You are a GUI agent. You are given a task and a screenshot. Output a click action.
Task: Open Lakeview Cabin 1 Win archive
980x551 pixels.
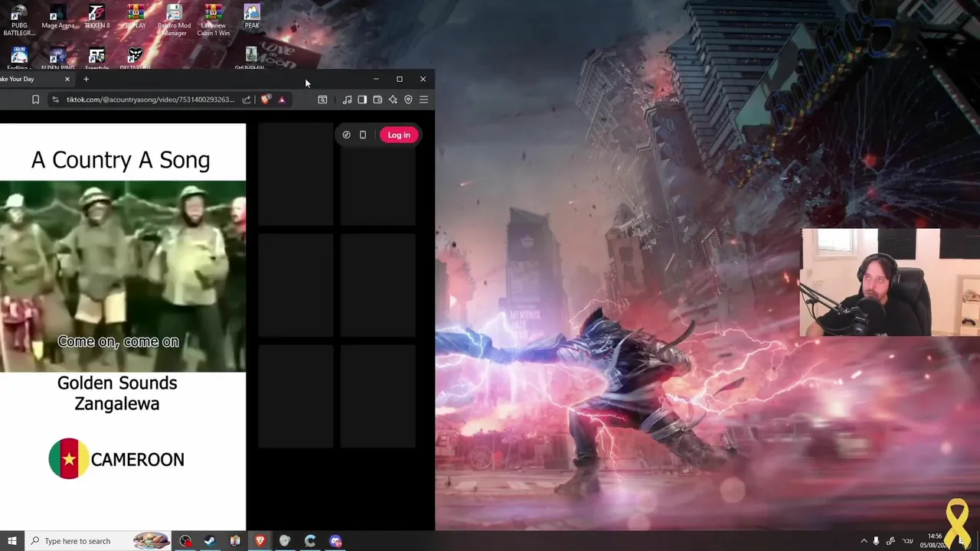(x=214, y=20)
